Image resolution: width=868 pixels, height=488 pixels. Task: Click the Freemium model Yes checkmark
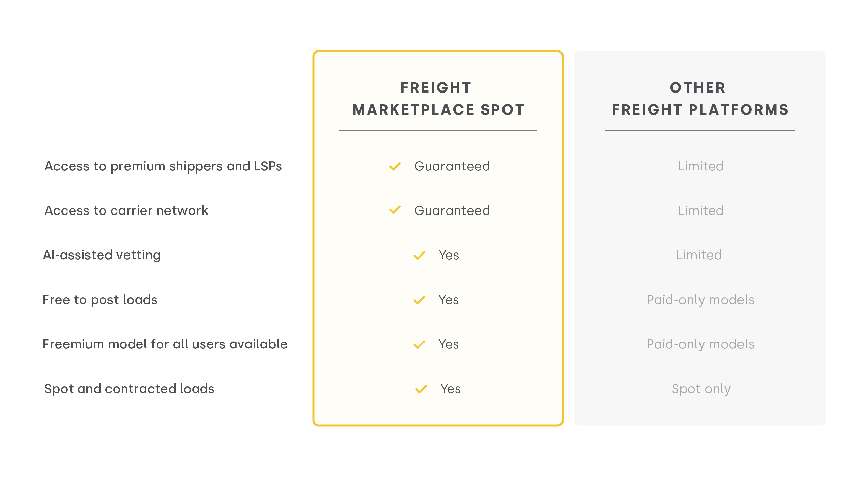point(419,345)
